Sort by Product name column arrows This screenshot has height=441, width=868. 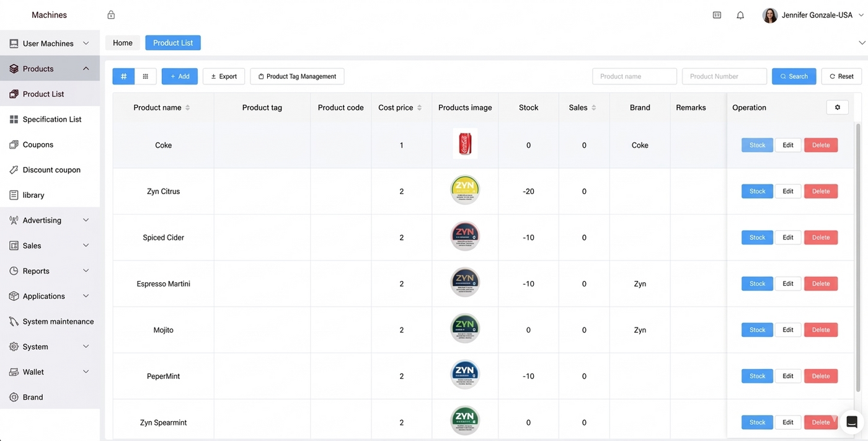click(188, 107)
